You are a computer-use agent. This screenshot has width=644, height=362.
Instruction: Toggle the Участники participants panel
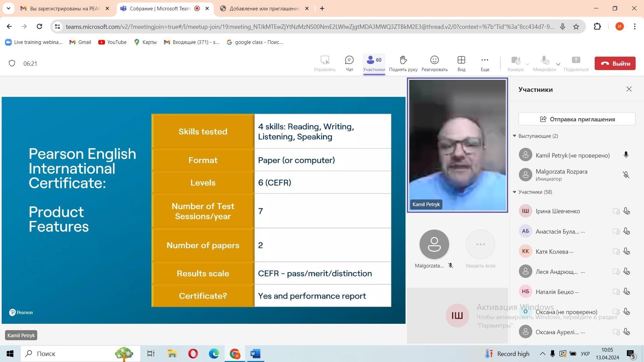[374, 63]
